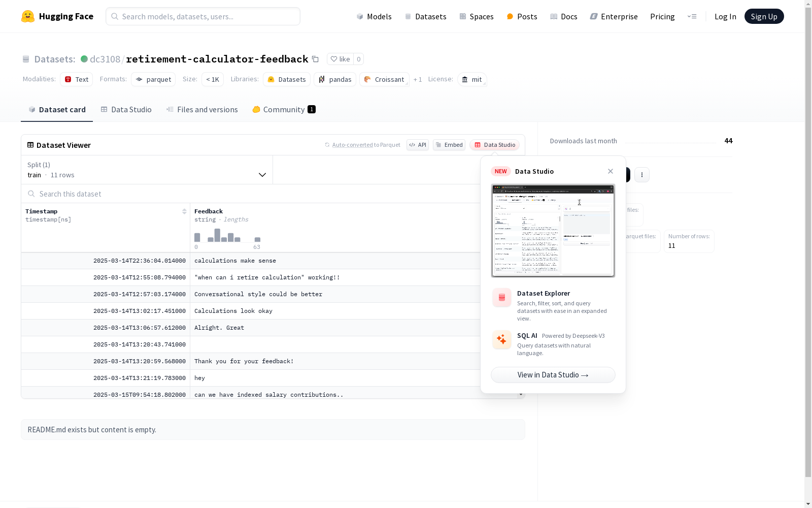Click the < 1K size tag

213,79
